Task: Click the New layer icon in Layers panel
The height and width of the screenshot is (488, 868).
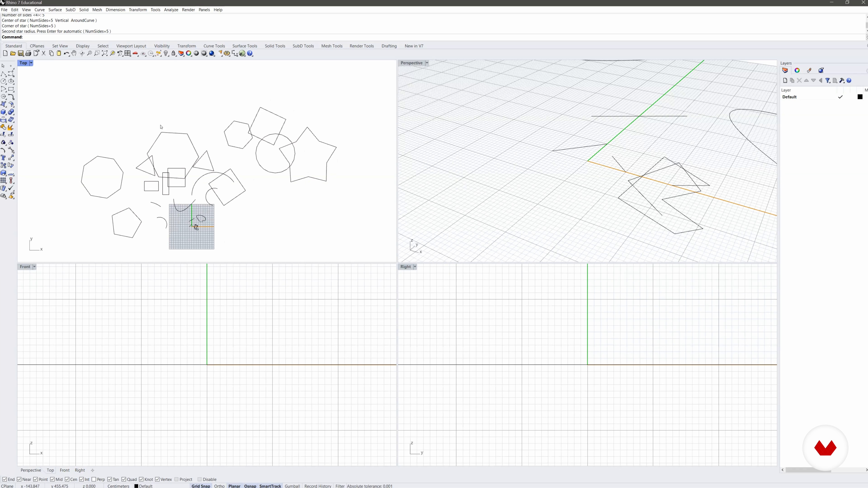Action: (785, 80)
